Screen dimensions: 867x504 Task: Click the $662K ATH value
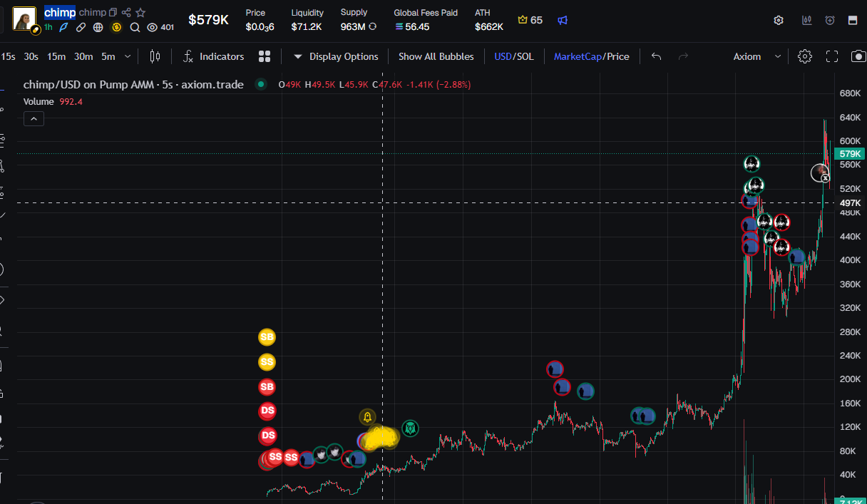(489, 26)
